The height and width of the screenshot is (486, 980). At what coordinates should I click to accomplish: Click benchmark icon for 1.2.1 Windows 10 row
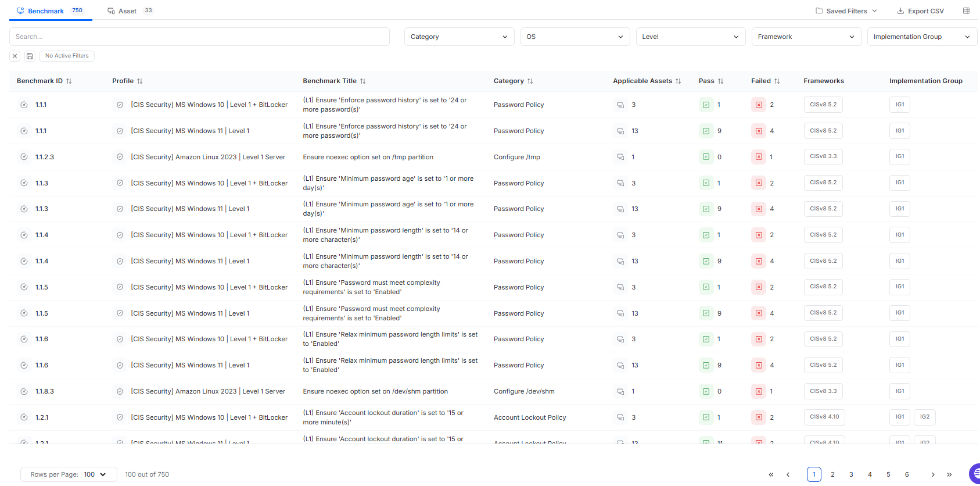tap(24, 417)
